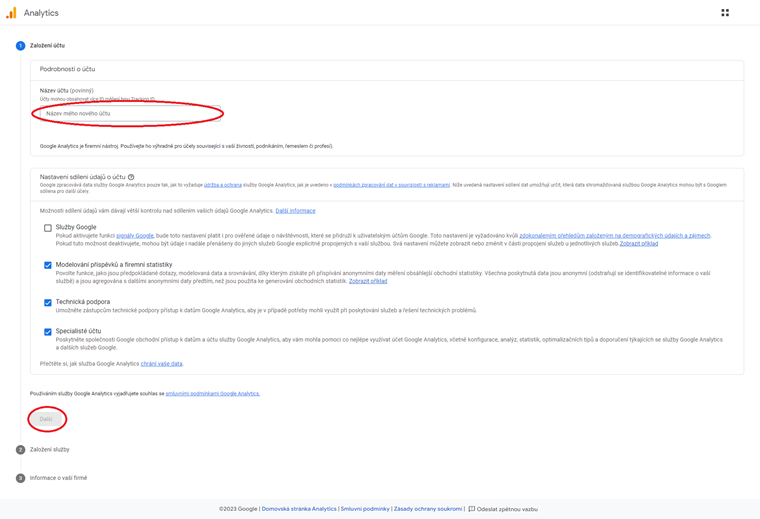
Task: Uncheck Modelování příspěvků a firemní statistiky
Action: pyautogui.click(x=48, y=265)
